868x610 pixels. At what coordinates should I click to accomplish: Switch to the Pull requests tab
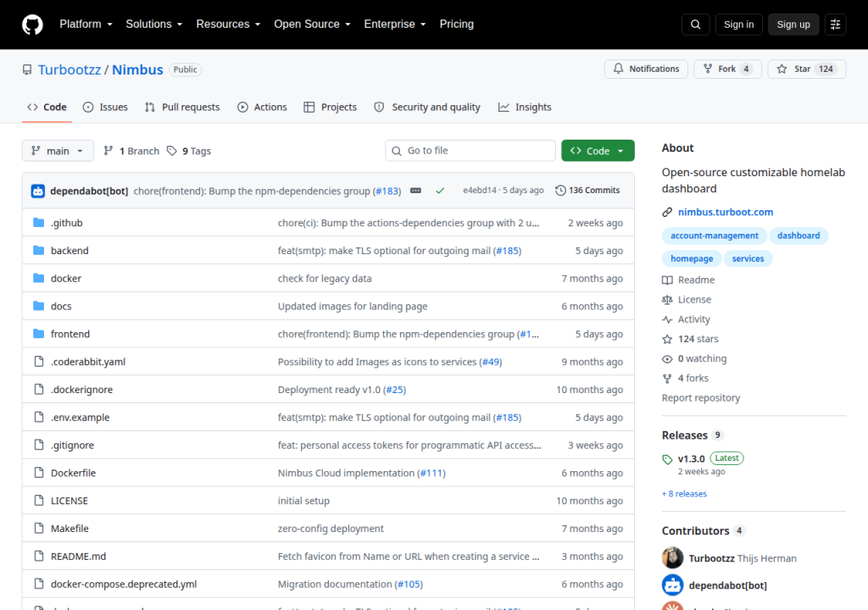click(x=182, y=108)
